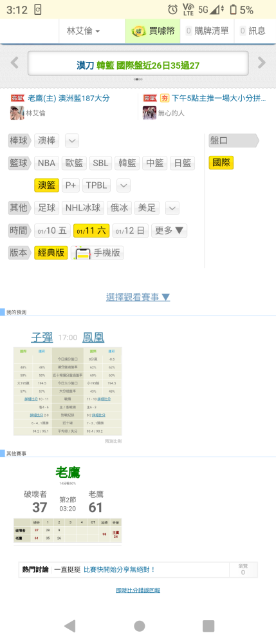Select the TPBL league
This screenshot has height=644, width=276.
pos(97,185)
